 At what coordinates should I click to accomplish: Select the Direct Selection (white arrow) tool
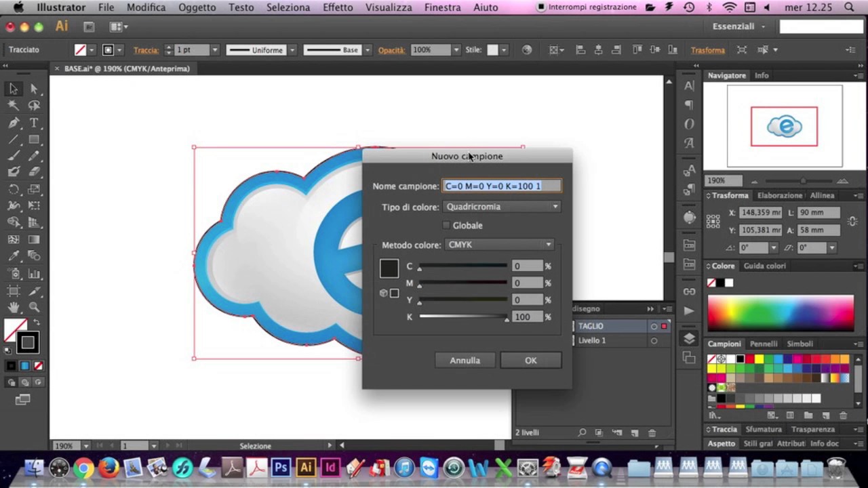coord(34,89)
